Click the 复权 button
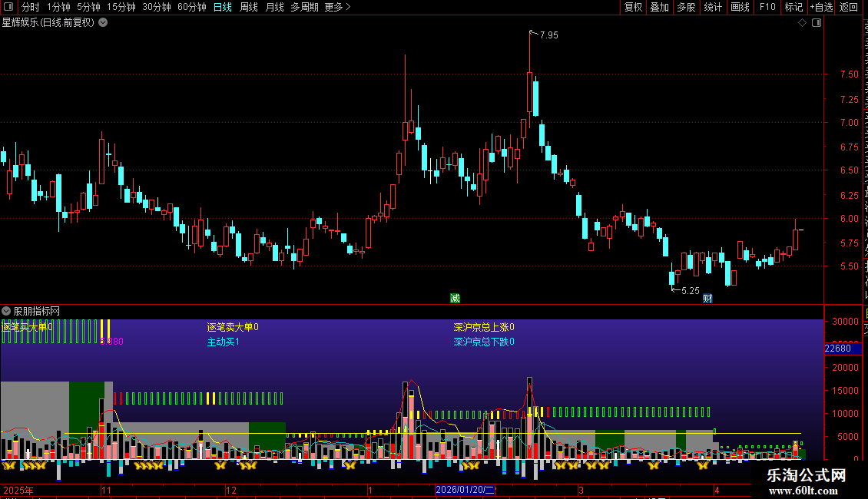This screenshot has width=868, height=499. (x=633, y=7)
